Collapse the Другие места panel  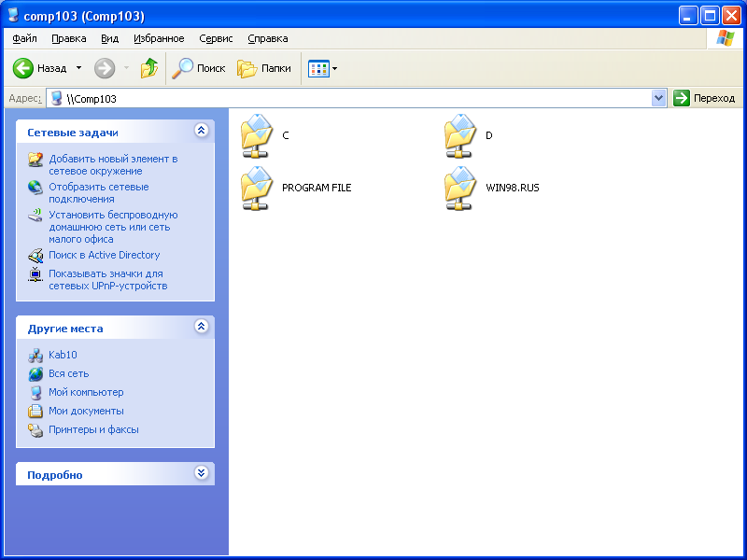pos(201,326)
